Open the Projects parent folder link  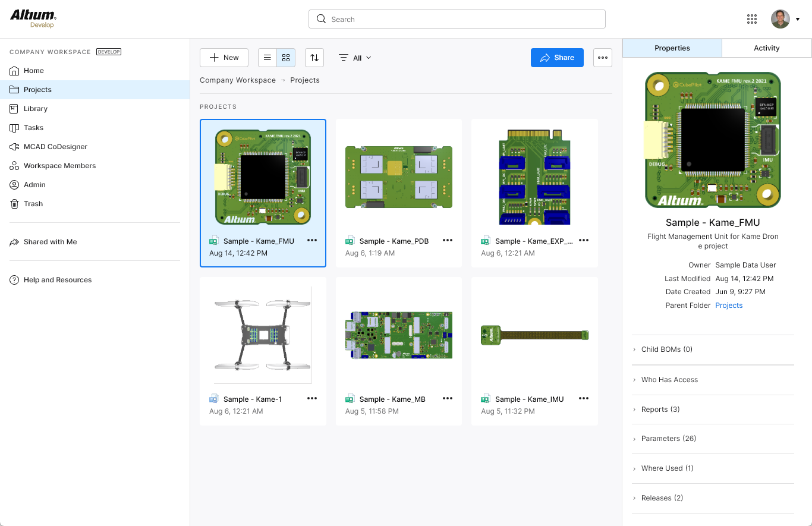click(729, 305)
